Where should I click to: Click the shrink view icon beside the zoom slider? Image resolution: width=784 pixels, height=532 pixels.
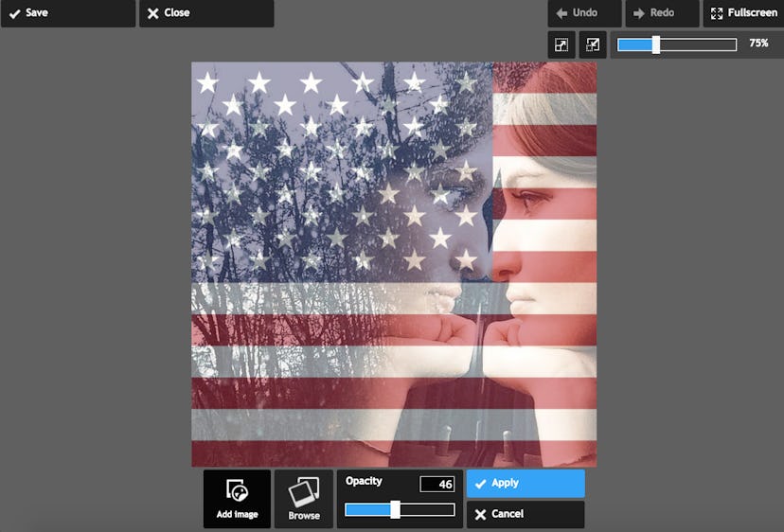tap(593, 44)
